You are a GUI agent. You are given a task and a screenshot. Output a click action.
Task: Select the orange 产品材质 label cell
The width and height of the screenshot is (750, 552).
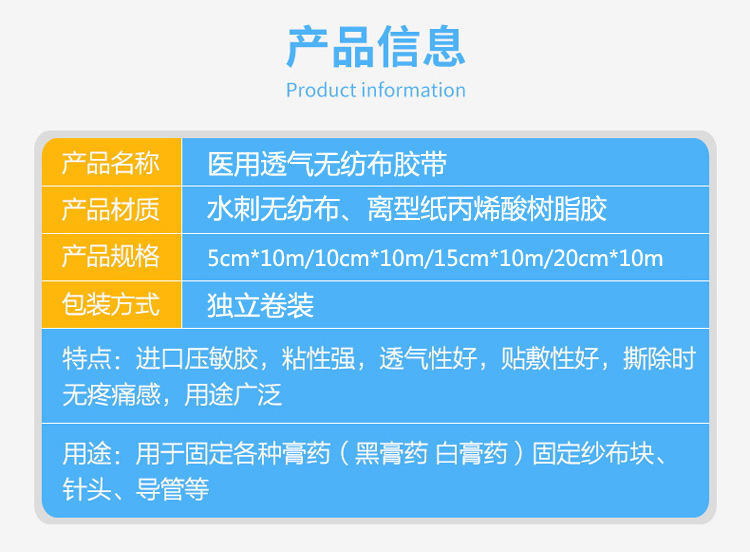coord(110,209)
